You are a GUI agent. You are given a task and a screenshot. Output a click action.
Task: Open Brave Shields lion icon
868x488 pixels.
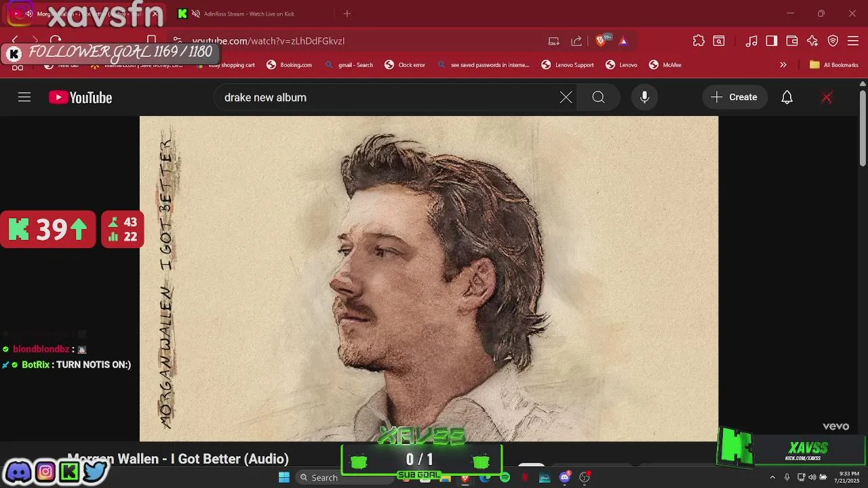[x=600, y=41]
